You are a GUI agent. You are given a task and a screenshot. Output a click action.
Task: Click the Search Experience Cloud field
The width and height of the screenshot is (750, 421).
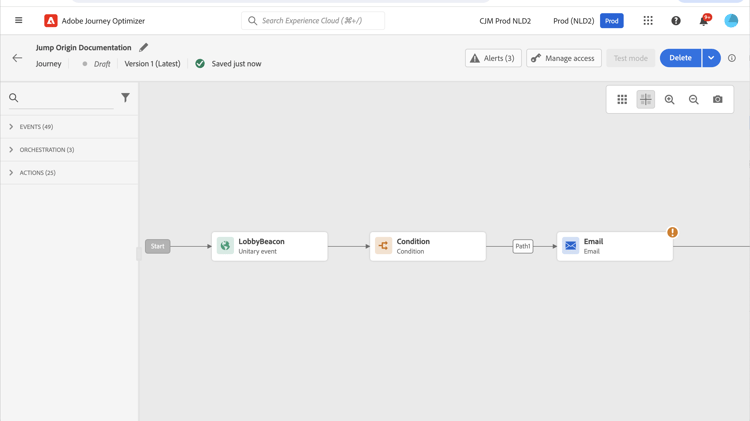pyautogui.click(x=313, y=21)
